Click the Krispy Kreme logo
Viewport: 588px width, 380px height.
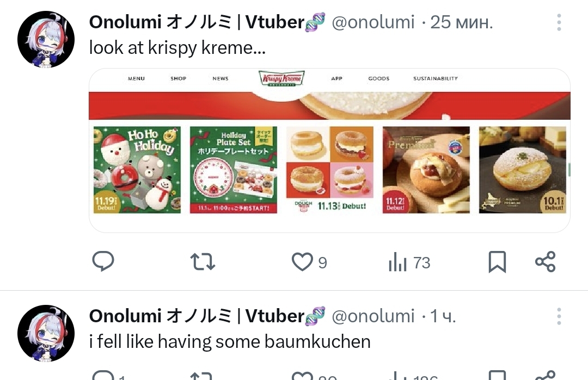pyautogui.click(x=281, y=78)
